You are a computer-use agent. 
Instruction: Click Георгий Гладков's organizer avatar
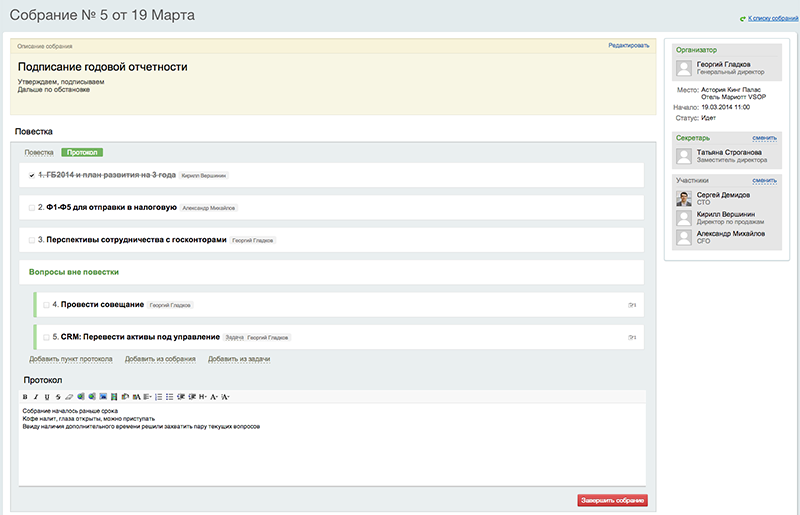tap(684, 68)
